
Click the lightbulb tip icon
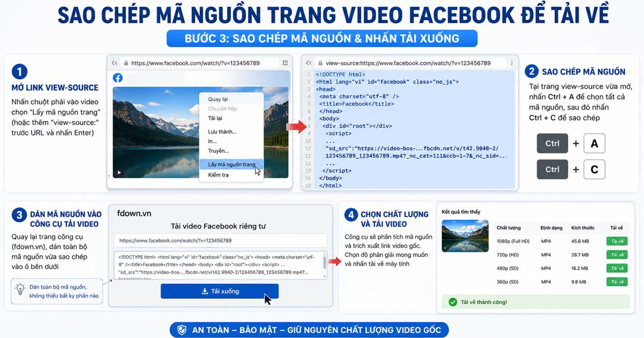pos(21,290)
